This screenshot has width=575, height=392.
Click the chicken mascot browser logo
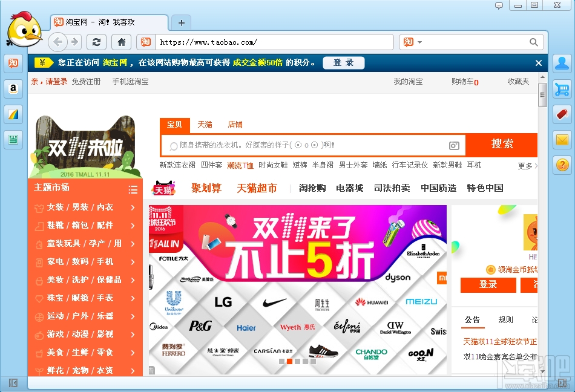coord(24,29)
